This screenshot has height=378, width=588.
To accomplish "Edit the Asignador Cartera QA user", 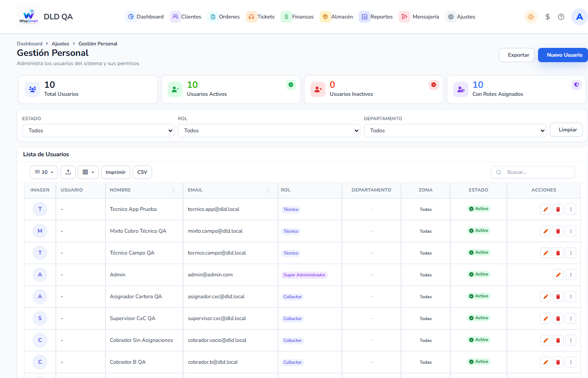I will tap(546, 297).
